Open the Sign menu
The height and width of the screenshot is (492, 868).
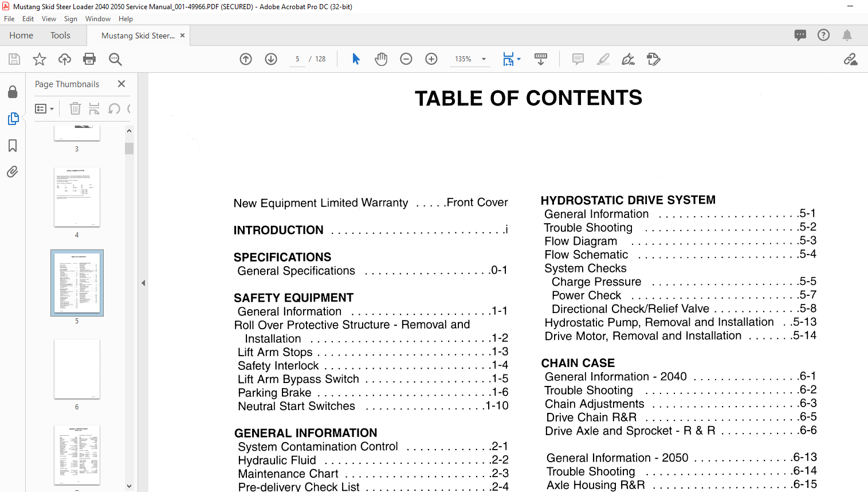point(70,19)
